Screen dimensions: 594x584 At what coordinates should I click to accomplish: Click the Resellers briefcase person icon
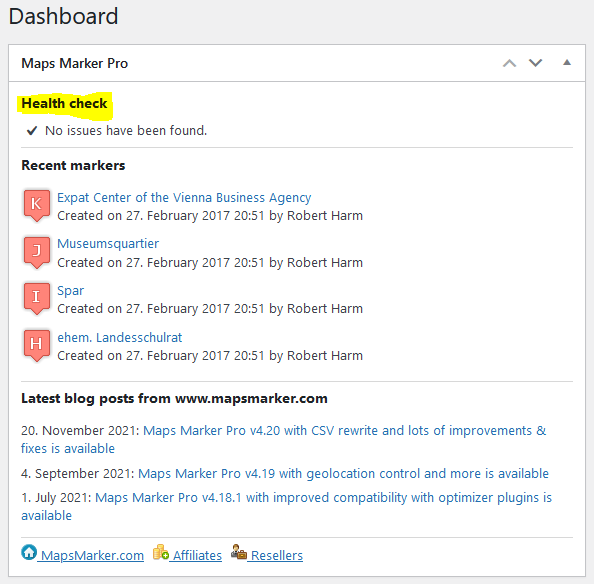(x=239, y=552)
